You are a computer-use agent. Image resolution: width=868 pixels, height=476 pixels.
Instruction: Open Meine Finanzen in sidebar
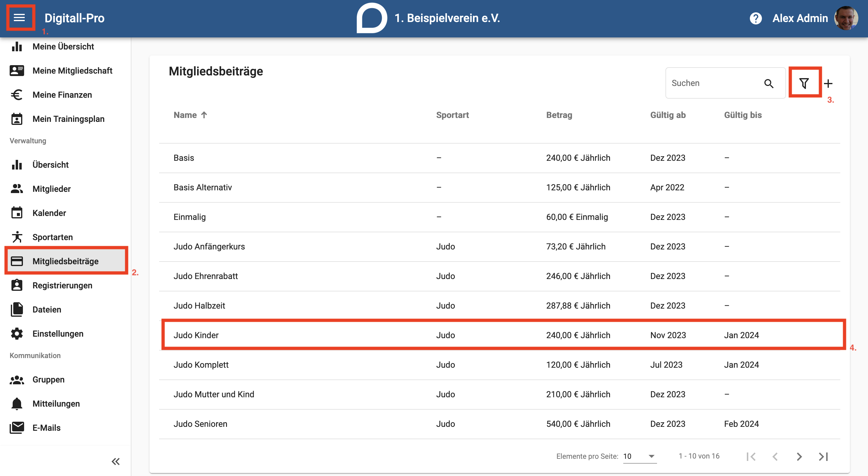coord(65,95)
